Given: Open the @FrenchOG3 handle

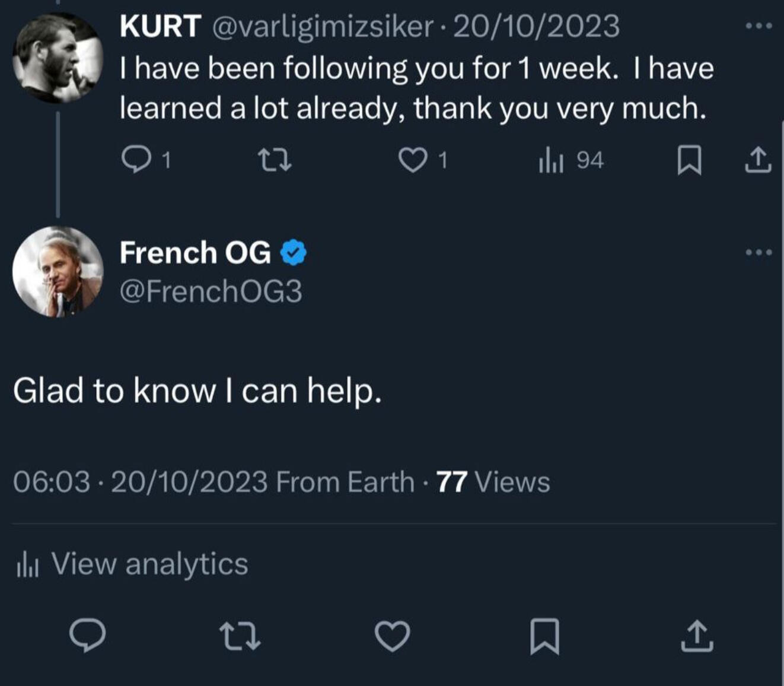Looking at the screenshot, I should click(211, 291).
